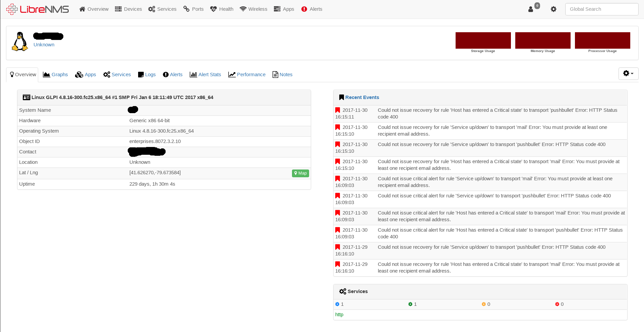Click the Map button next to coordinates
This screenshot has width=644, height=332.
click(300, 173)
